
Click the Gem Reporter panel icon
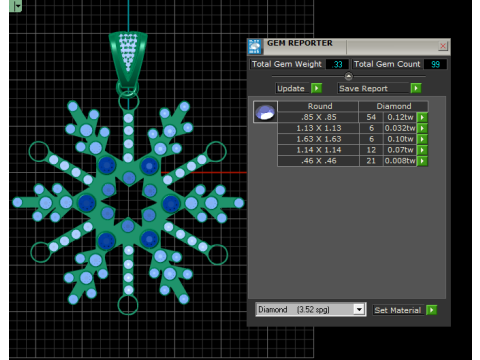[x=255, y=47]
